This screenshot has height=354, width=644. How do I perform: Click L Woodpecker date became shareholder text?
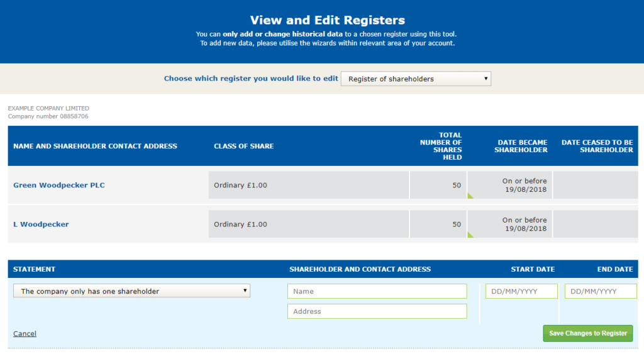[524, 224]
